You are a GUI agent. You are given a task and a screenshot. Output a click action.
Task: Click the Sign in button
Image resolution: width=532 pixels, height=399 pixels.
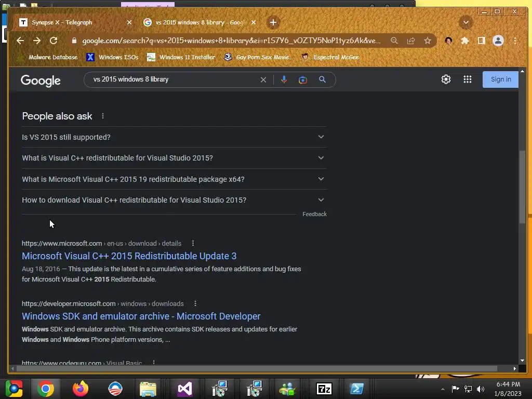500,79
